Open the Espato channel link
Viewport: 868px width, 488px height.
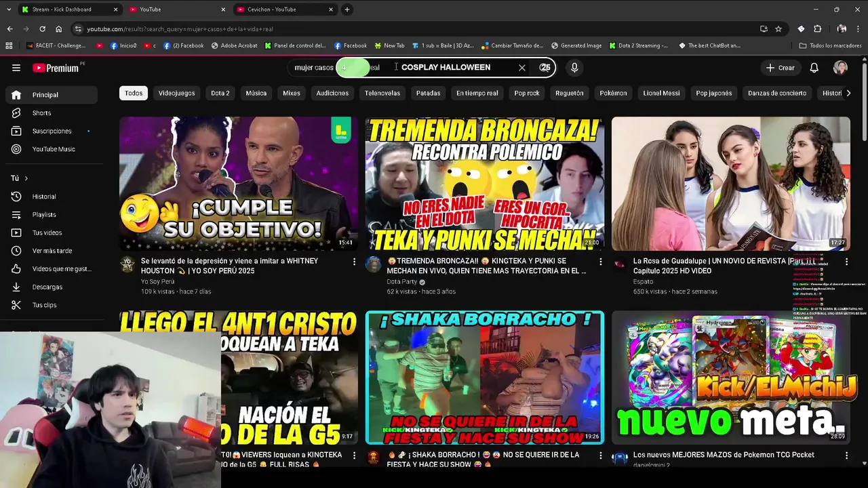coord(643,281)
